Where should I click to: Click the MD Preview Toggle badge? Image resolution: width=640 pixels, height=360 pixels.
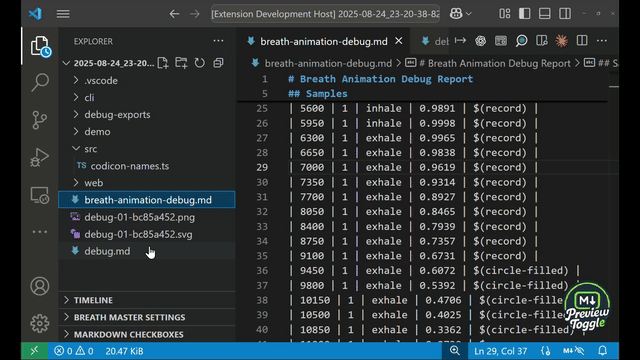(587, 307)
